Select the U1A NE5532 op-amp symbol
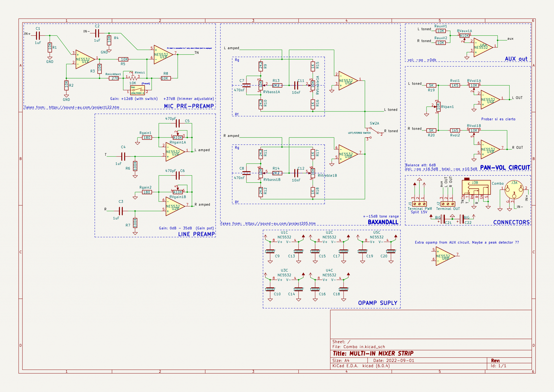This screenshot has height=392, width=554. 85,59
